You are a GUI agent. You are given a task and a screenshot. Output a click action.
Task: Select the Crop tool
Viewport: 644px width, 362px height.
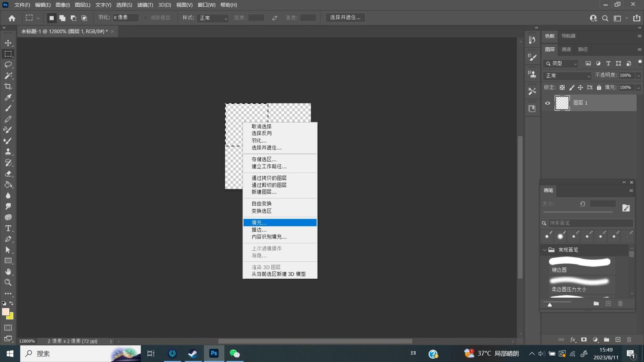pos(8,86)
